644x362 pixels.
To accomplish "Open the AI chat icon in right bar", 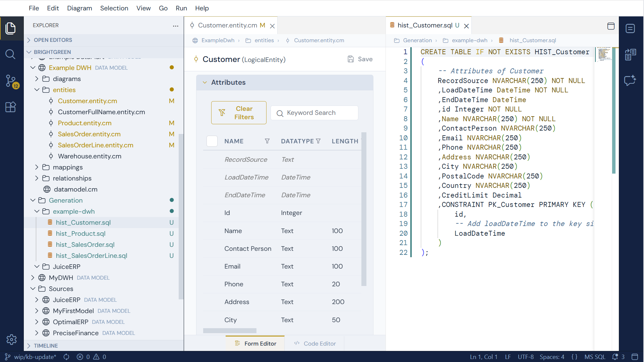I will [x=630, y=80].
